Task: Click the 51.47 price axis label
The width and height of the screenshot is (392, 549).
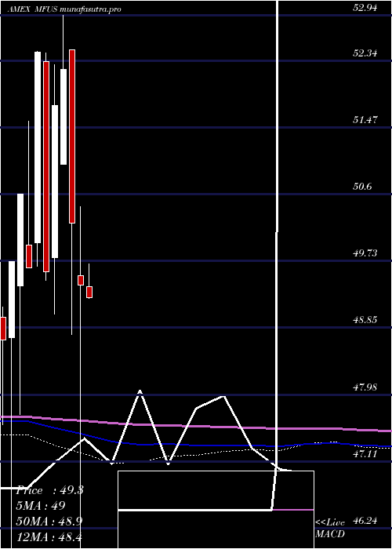Action: tap(365, 120)
